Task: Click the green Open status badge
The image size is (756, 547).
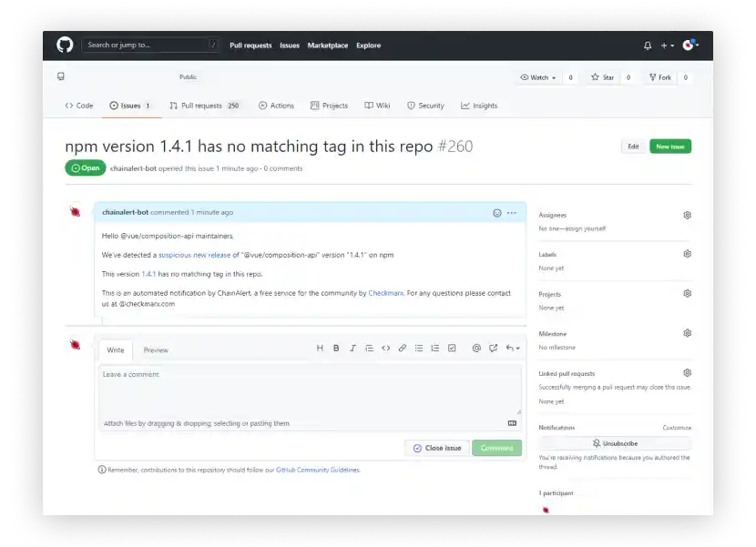Action: [86, 167]
